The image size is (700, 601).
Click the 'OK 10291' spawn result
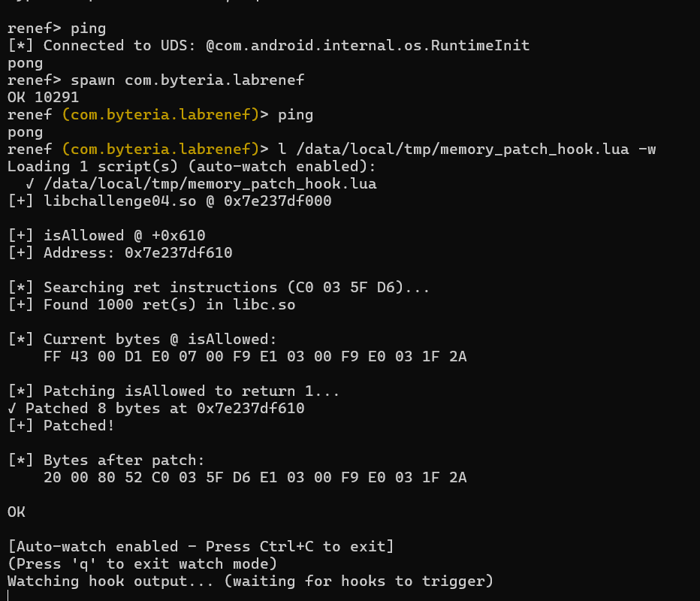tap(43, 98)
